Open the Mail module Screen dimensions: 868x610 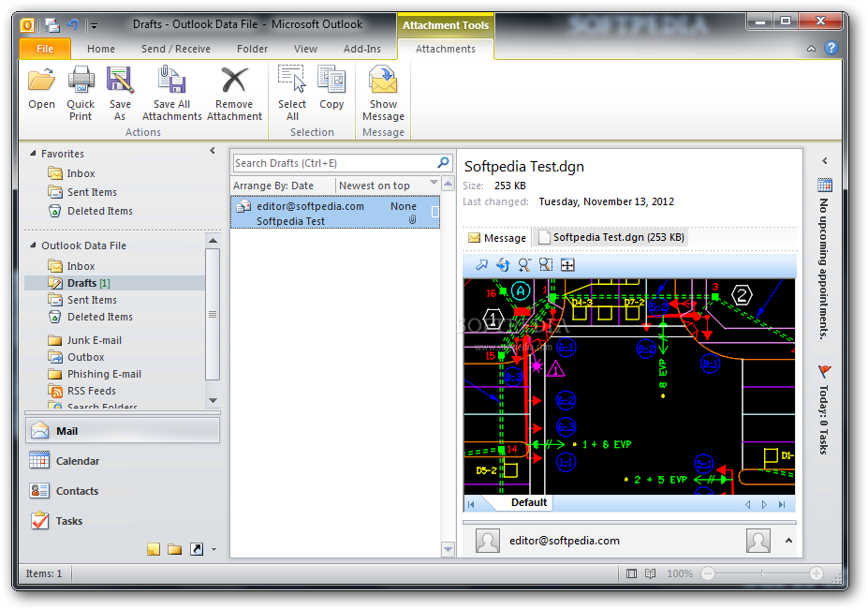[x=123, y=430]
